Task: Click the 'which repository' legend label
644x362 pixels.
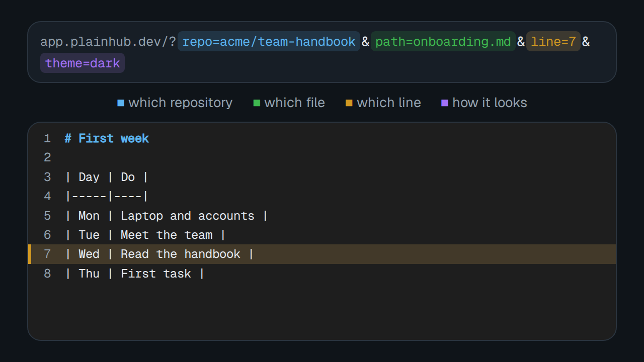Action: (x=181, y=103)
